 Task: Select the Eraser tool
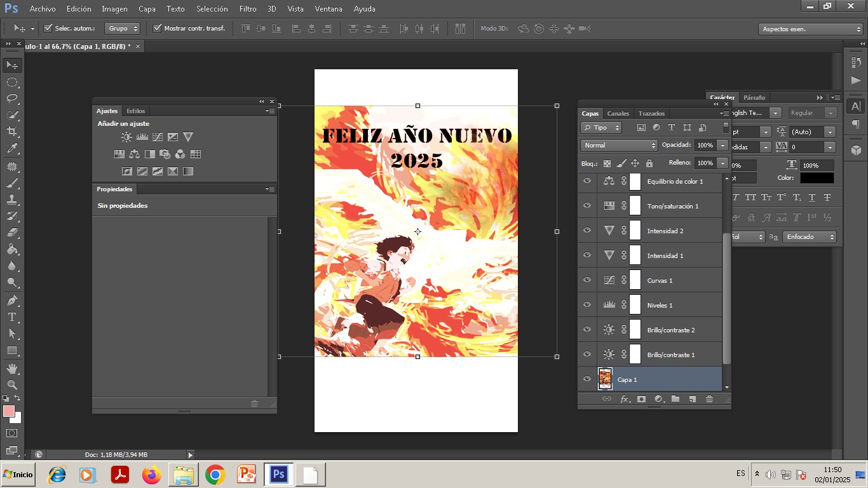click(12, 233)
